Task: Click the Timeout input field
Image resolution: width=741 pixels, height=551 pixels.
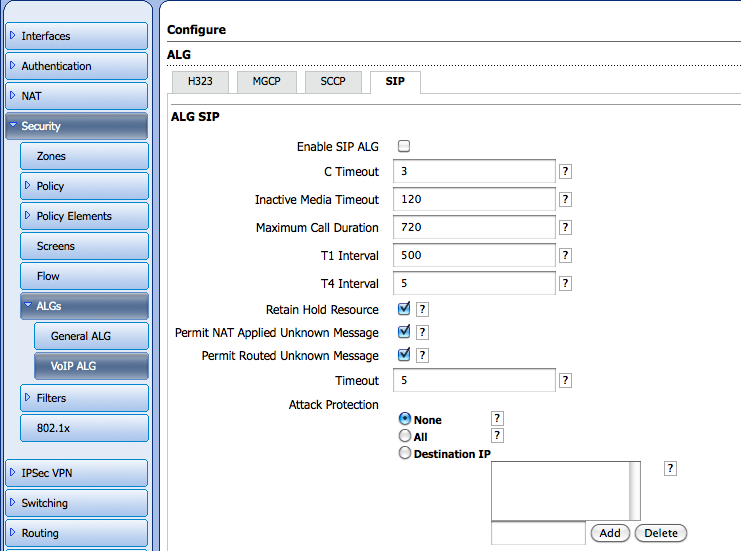Action: 474,380
